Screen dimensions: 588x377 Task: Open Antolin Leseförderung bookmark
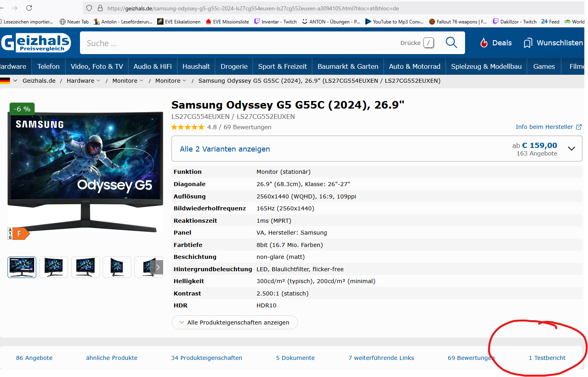(x=123, y=22)
